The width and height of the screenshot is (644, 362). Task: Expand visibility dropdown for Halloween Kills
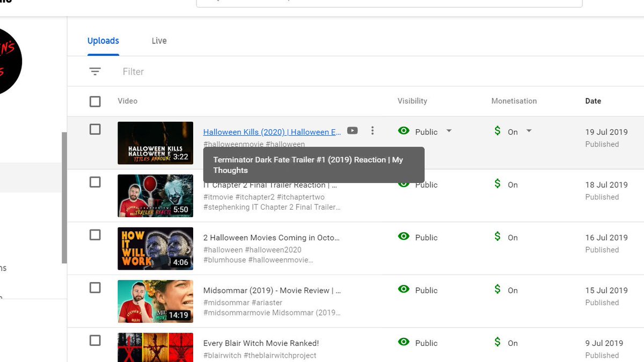(449, 131)
